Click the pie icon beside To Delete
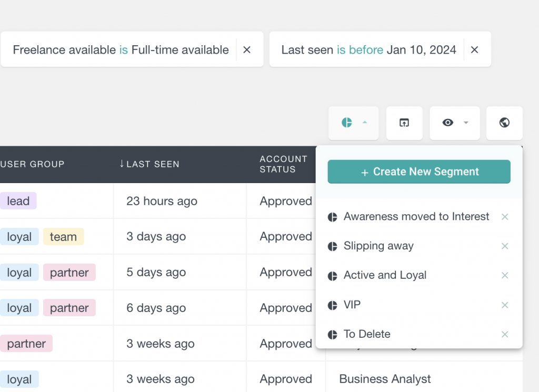This screenshot has width=539, height=392. [333, 334]
